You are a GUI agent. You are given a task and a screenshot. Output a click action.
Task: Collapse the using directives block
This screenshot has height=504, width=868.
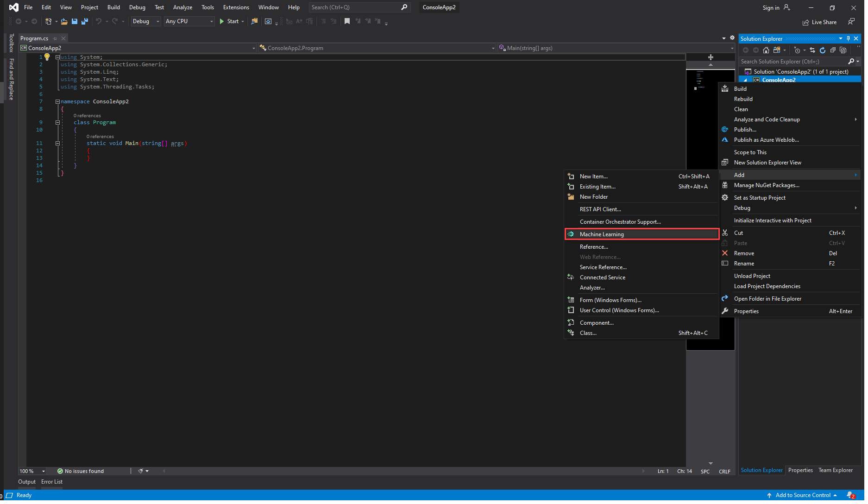58,57
